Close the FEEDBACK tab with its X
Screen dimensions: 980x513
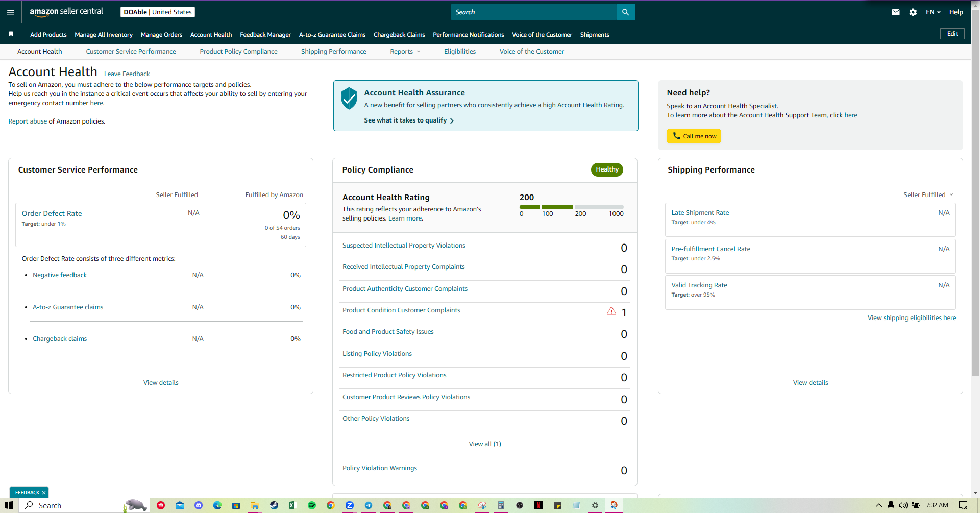44,493
